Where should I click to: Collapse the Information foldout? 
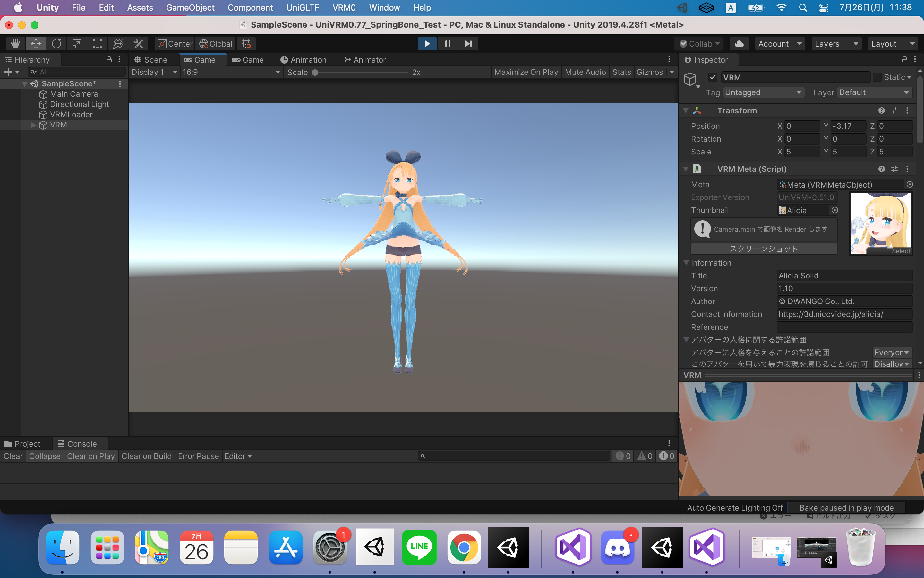(x=686, y=263)
